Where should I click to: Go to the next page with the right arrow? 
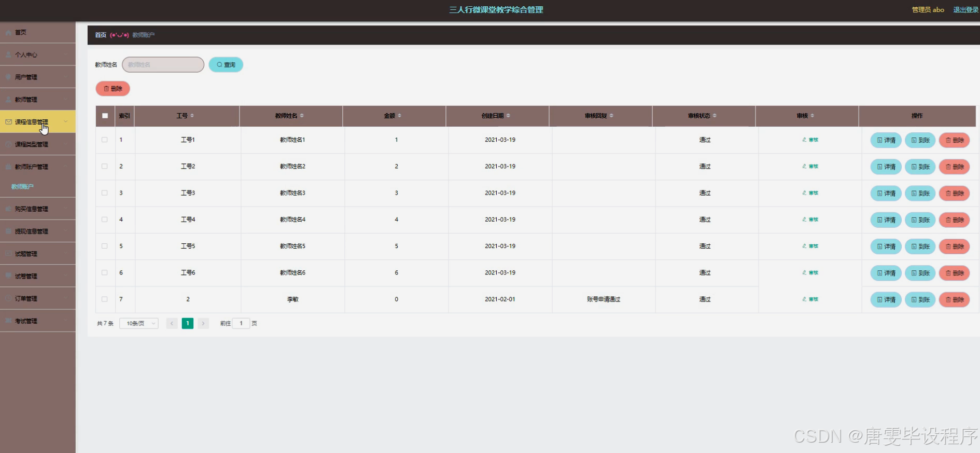[203, 323]
